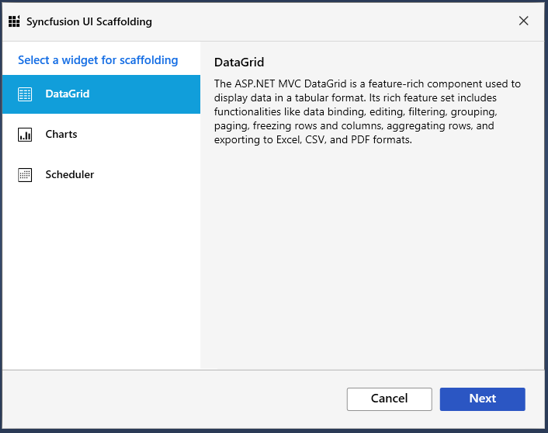Pick the Scheduler calendar icon
This screenshot has height=433, width=548.
(x=25, y=175)
